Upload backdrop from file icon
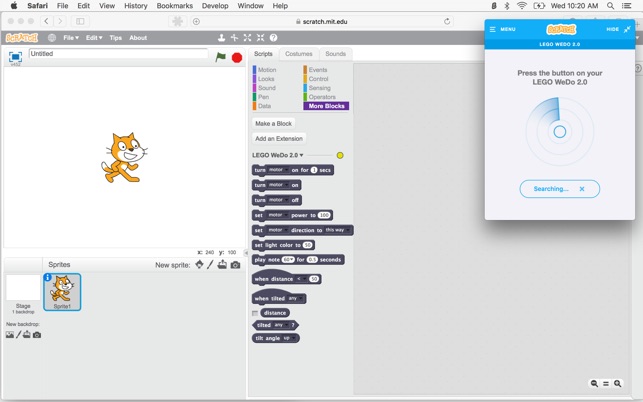 click(27, 334)
